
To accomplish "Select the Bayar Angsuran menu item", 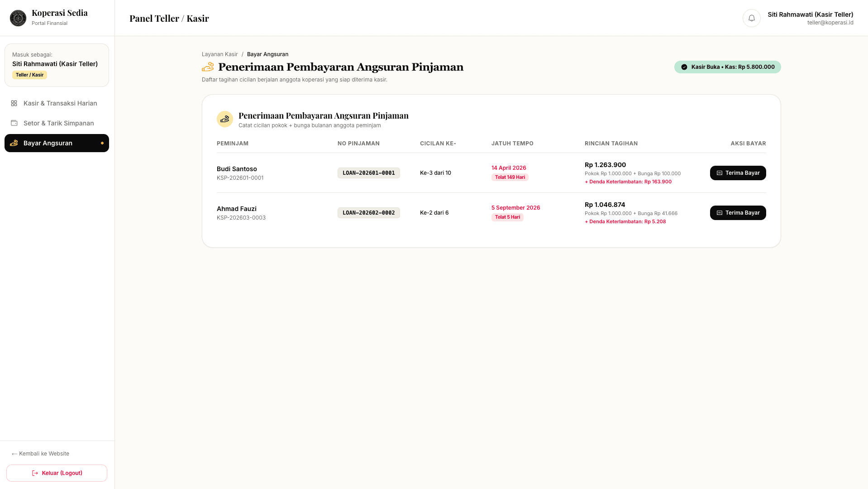I will click(x=57, y=143).
